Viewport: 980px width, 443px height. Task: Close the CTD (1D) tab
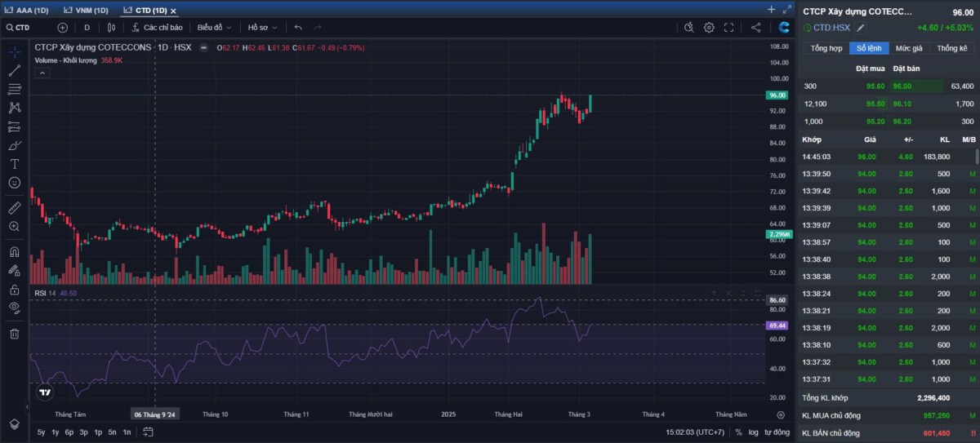pos(173,11)
